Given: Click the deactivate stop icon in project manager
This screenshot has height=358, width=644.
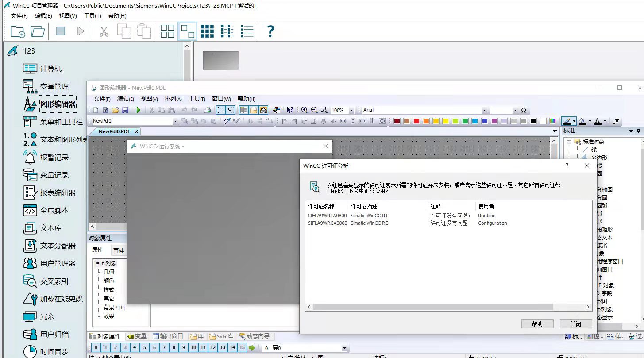Looking at the screenshot, I should click(x=61, y=31).
